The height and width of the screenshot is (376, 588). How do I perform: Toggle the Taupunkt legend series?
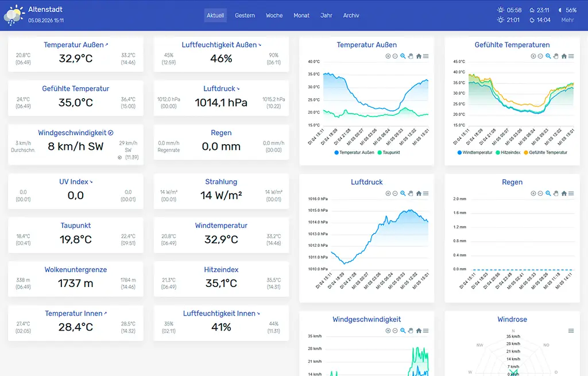pyautogui.click(x=389, y=153)
